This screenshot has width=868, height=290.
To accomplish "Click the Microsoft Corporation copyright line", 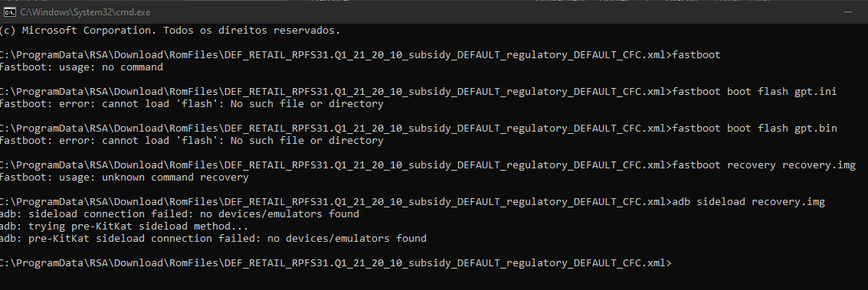I will tap(170, 31).
